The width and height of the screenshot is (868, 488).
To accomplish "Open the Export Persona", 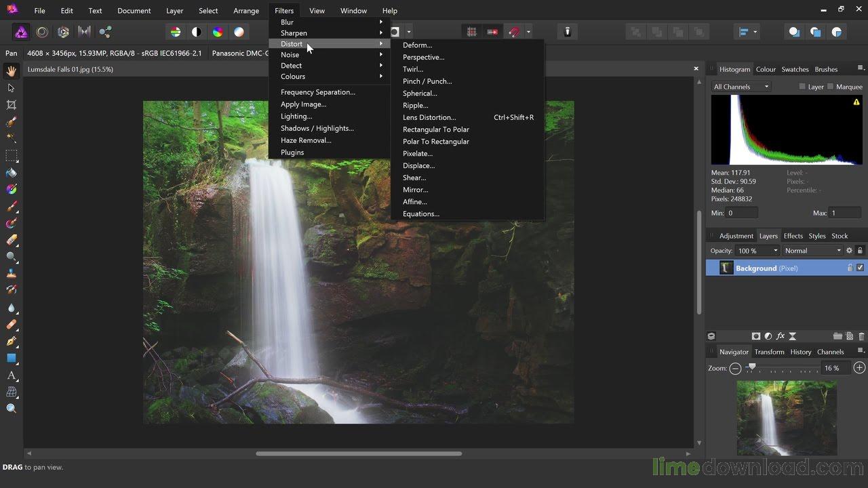I will [x=105, y=32].
